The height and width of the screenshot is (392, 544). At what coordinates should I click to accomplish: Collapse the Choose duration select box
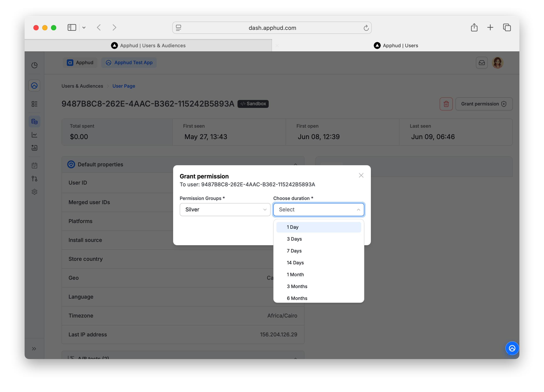(x=319, y=209)
